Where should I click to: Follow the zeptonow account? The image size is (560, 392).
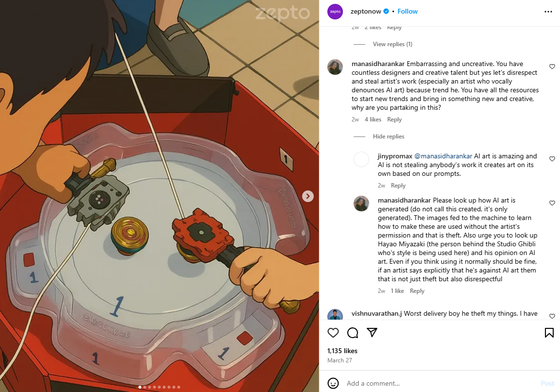click(x=407, y=12)
